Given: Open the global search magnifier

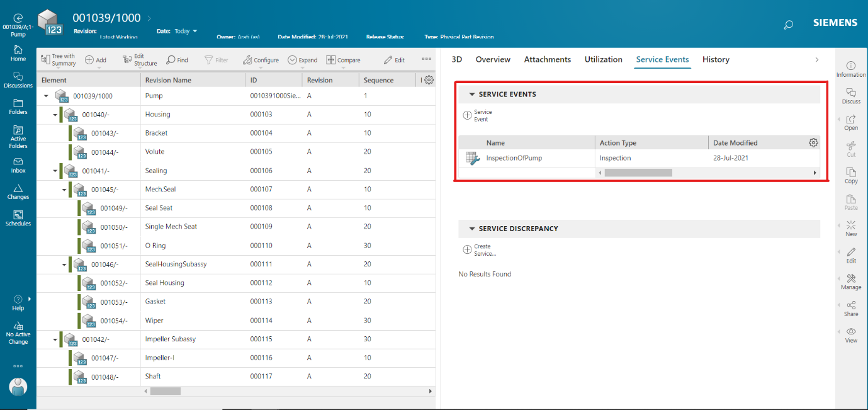Looking at the screenshot, I should click(x=788, y=23).
